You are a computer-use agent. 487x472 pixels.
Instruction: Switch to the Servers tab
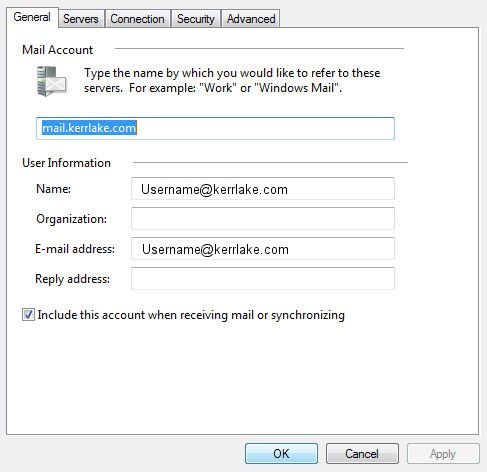click(81, 19)
